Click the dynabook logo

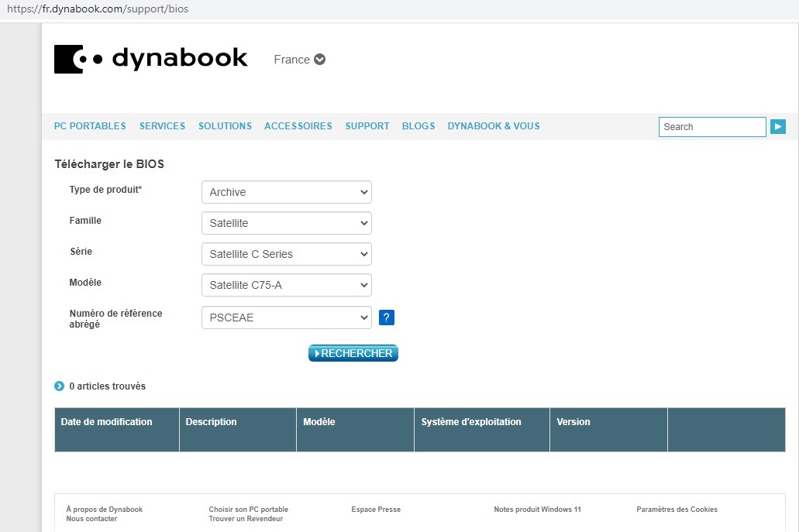point(151,59)
